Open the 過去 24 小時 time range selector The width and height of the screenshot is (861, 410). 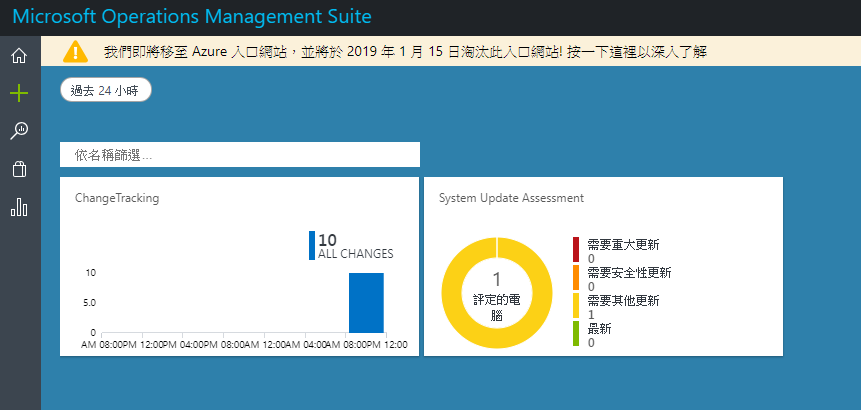[105, 90]
